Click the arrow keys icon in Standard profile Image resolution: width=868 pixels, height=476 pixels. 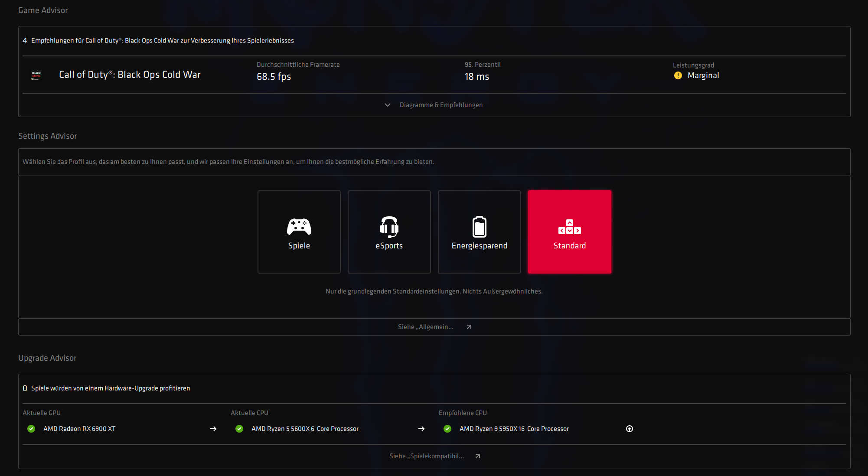tap(569, 227)
